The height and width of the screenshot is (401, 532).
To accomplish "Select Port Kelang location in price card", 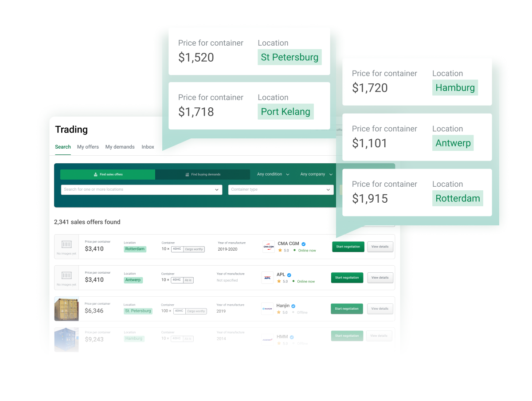I will click(286, 112).
